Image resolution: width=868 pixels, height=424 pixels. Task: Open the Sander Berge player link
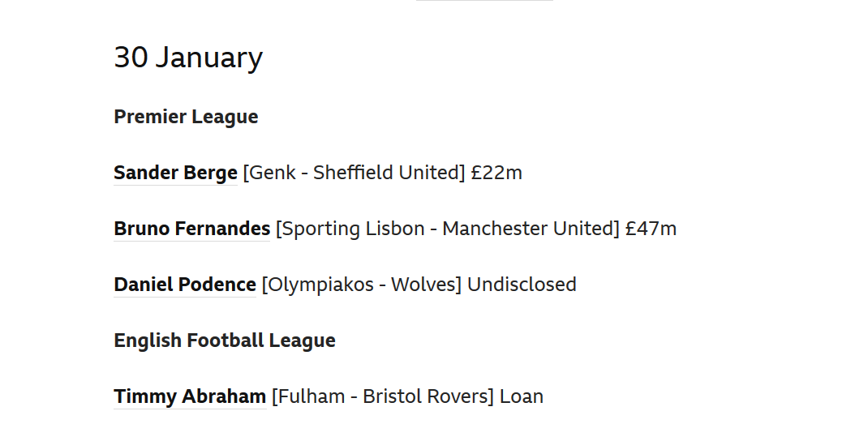(x=175, y=173)
